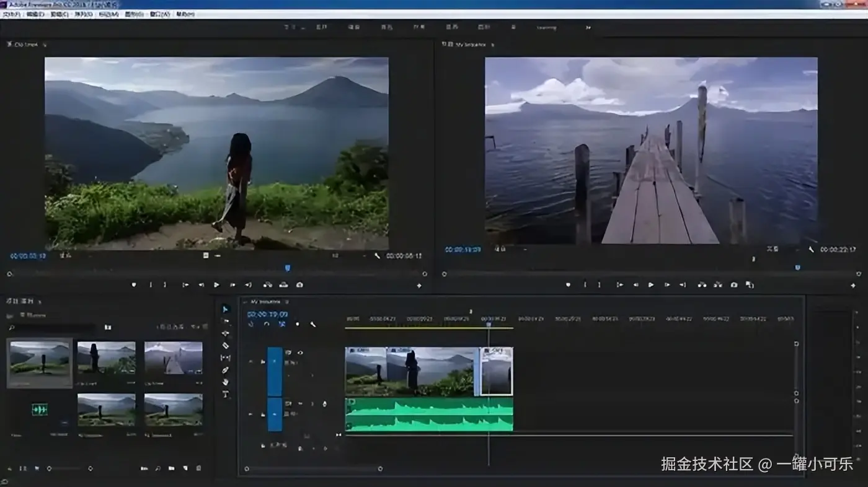Click the New Bin folder icon in Project panel
868x487 pixels.
tap(171, 468)
